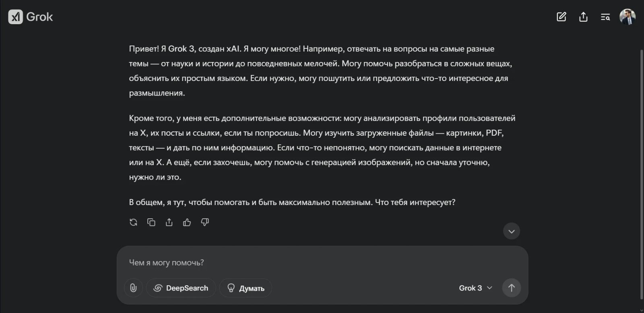Viewport: 644px width, 313px height.
Task: Click the paragraph starting 'Кроме того, у меня'
Action: click(x=322, y=148)
